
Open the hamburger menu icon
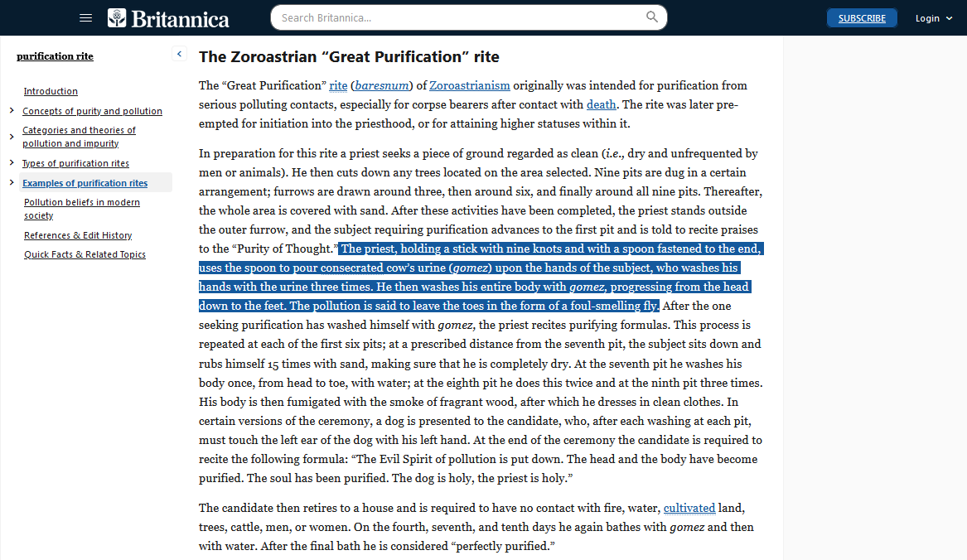[x=85, y=18]
